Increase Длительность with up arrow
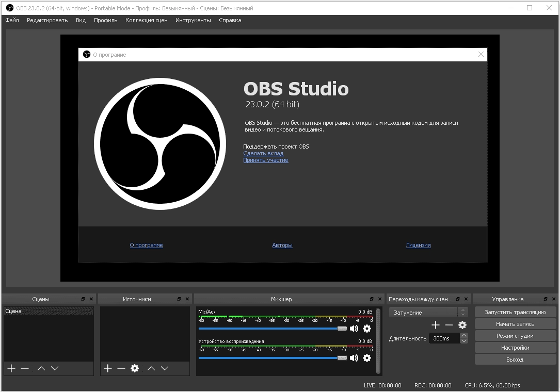 point(464,336)
